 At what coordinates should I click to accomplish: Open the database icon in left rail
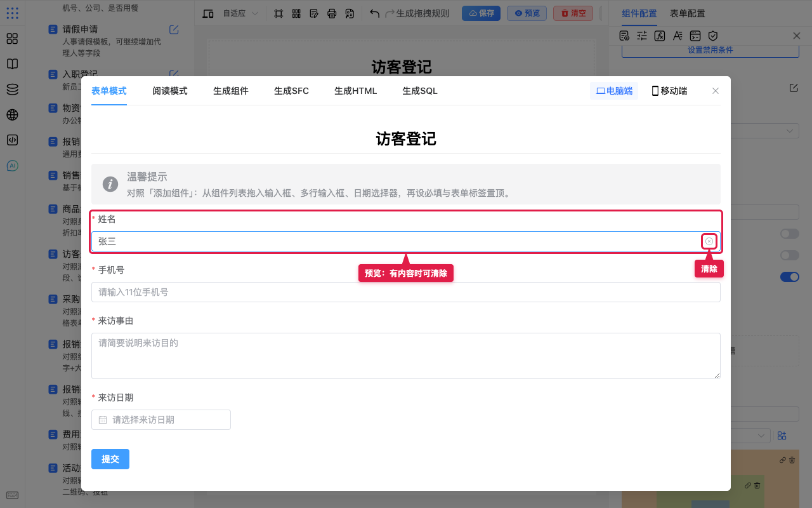click(x=12, y=90)
